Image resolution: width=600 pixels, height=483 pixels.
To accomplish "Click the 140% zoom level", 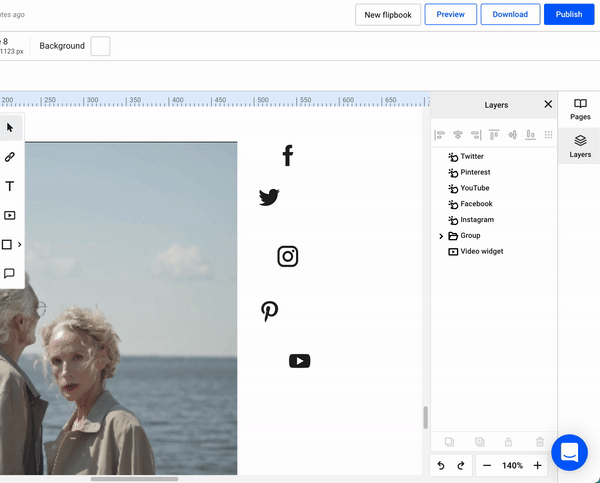I will (x=512, y=465).
